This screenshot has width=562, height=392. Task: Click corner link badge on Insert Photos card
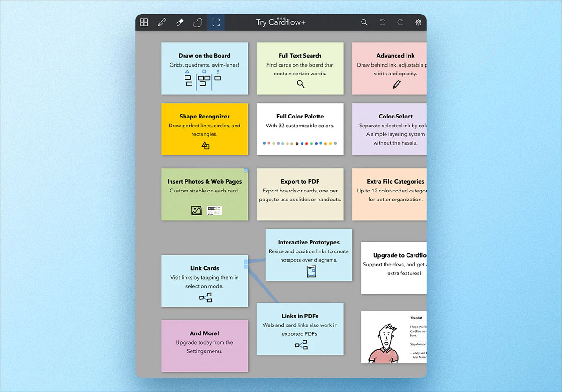pos(246,170)
